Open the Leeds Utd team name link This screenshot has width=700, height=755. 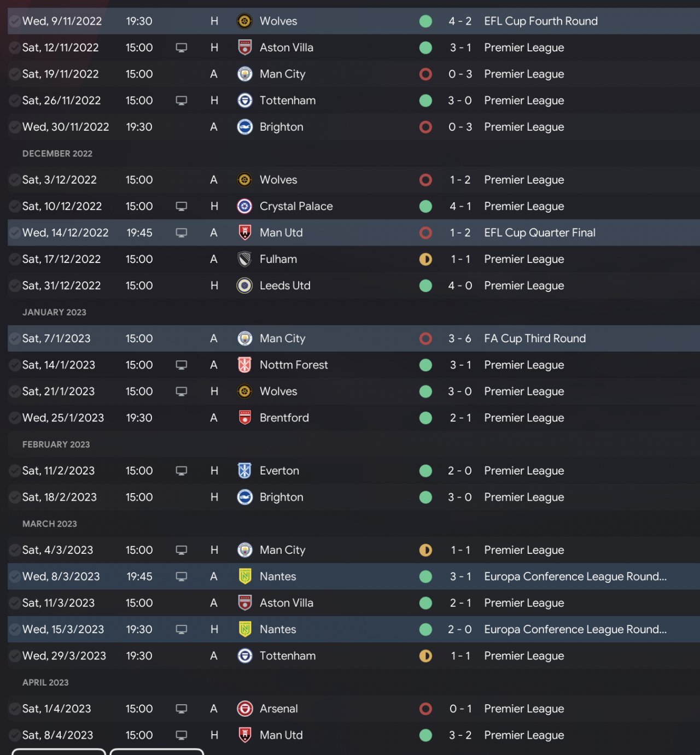(285, 285)
